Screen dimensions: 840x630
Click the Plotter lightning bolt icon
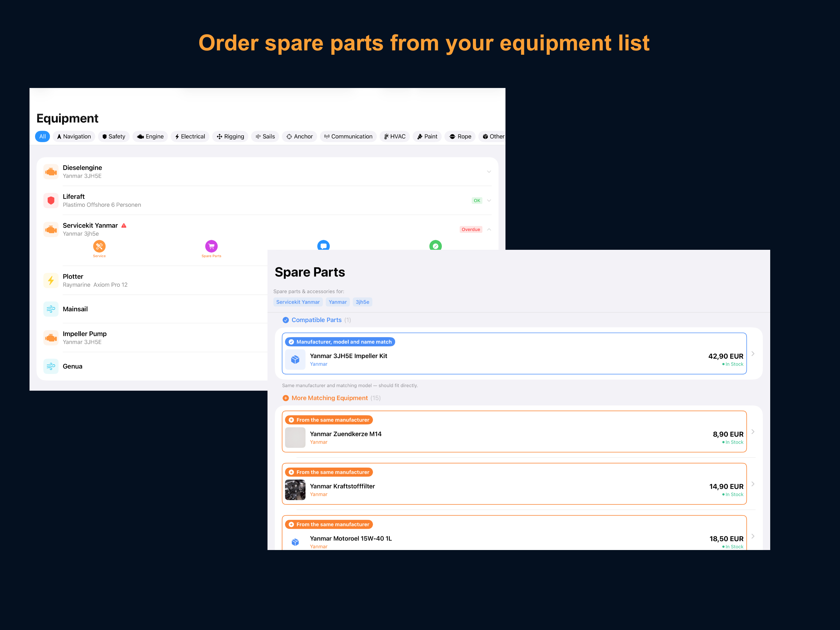[51, 281]
